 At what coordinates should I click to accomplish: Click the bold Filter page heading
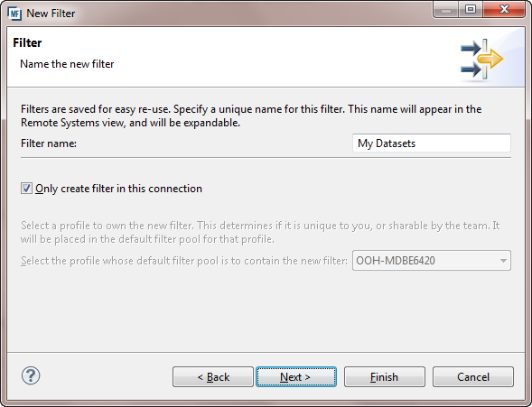[27, 42]
